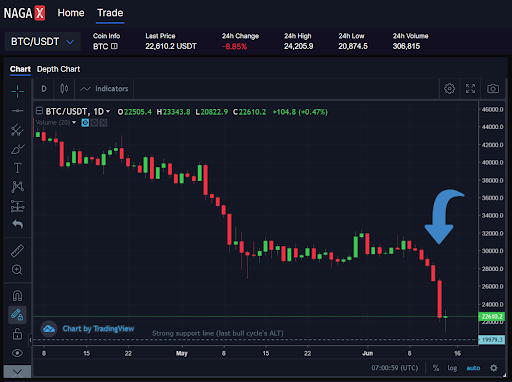Screen dimensions: 512x382
Task: Click the 24h Low 20,874.5 value
Action: (353, 46)
